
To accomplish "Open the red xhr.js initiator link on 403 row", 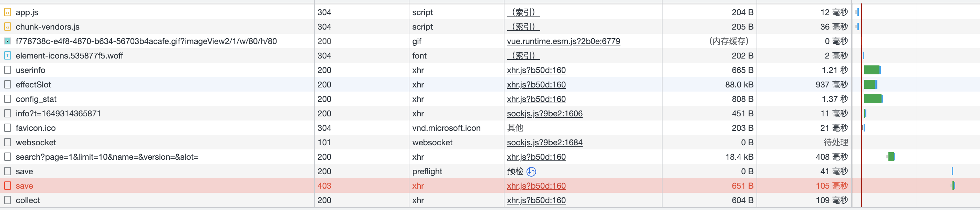I will [x=536, y=186].
